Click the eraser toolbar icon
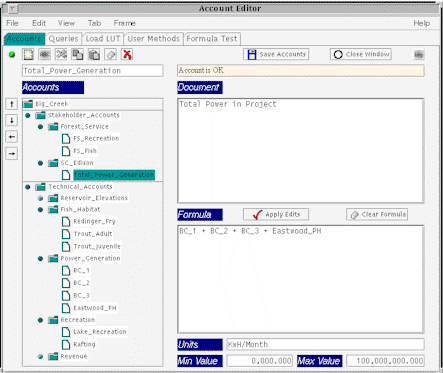443x373 pixels. click(x=111, y=54)
